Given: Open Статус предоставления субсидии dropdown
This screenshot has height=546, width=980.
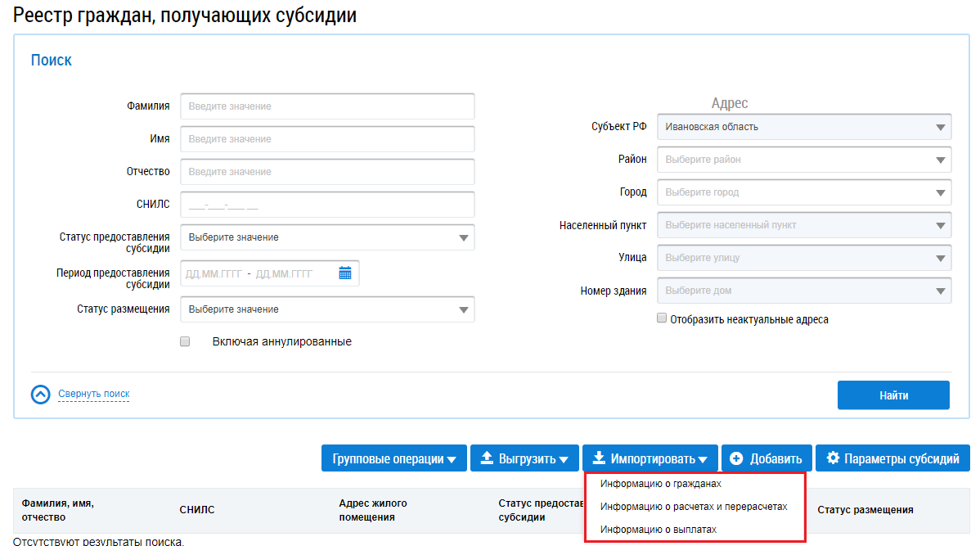Looking at the screenshot, I should (x=326, y=237).
